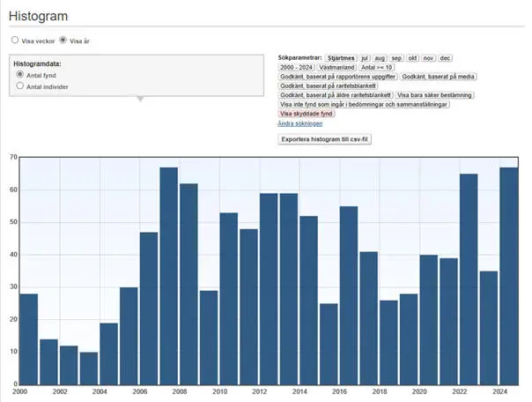Choose 'Antal fynd' histogram data option
This screenshot has height=402, width=532.
point(20,76)
